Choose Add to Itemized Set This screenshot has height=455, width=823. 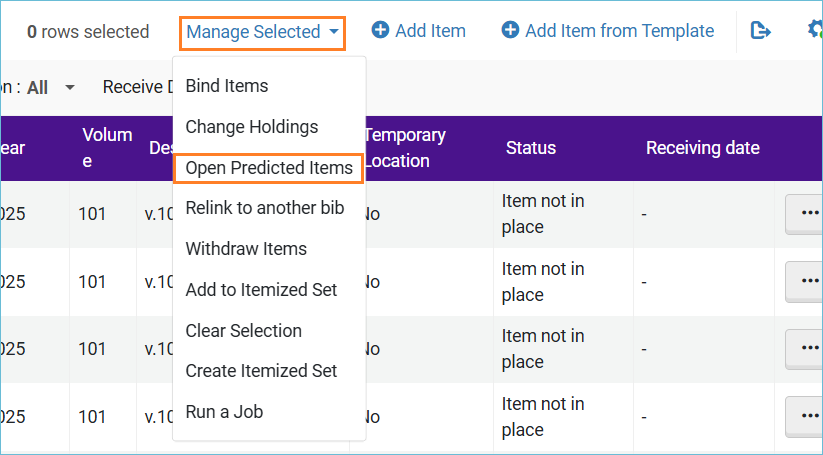pyautogui.click(x=261, y=290)
